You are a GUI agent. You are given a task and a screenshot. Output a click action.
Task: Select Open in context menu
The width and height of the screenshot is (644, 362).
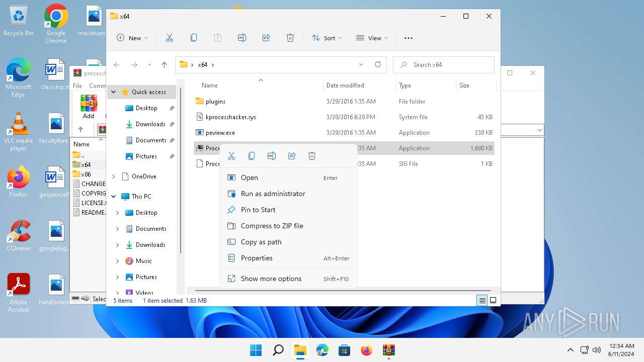pyautogui.click(x=288, y=177)
